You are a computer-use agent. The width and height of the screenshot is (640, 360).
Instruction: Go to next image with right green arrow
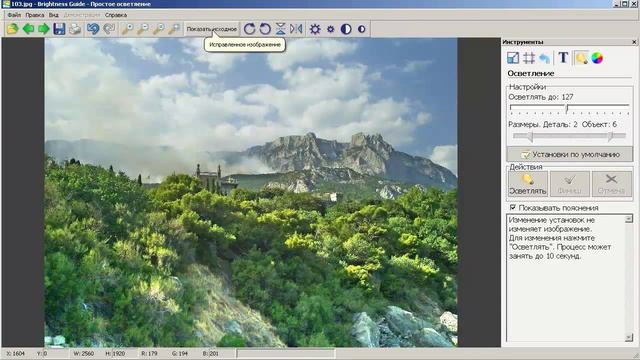[44, 29]
